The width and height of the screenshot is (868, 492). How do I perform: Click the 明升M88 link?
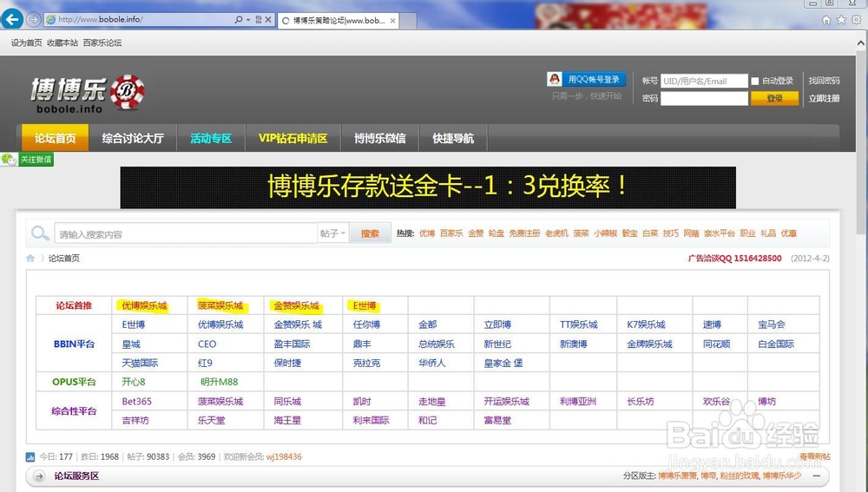click(x=220, y=382)
